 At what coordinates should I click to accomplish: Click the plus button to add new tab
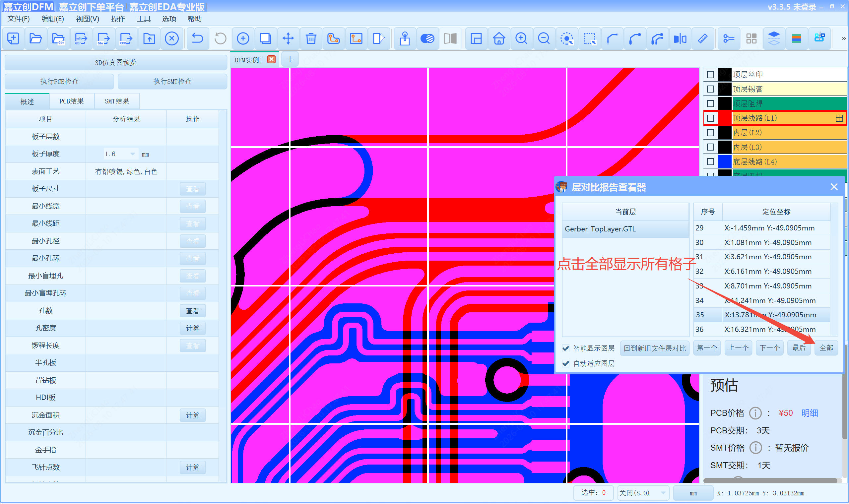point(290,59)
